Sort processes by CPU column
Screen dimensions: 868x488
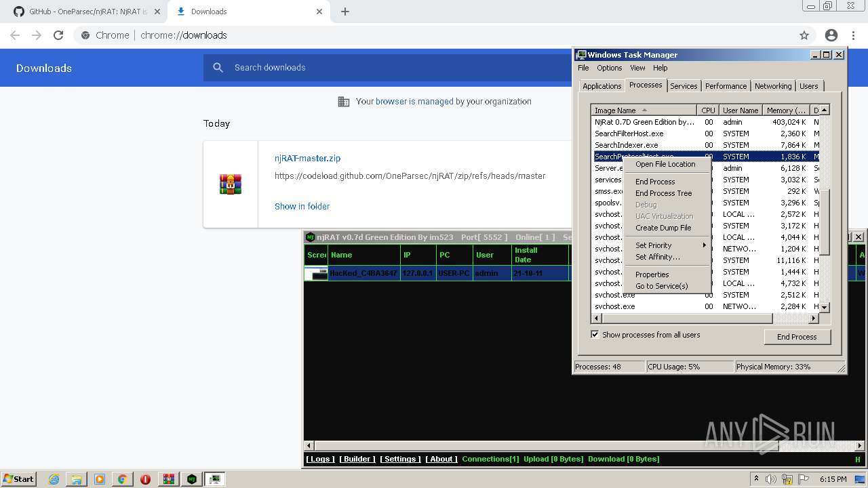(x=708, y=110)
